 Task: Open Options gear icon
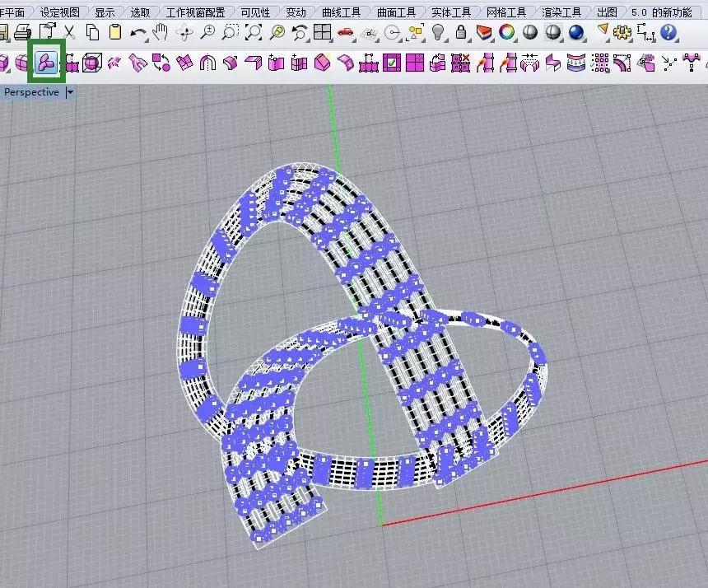(x=622, y=32)
